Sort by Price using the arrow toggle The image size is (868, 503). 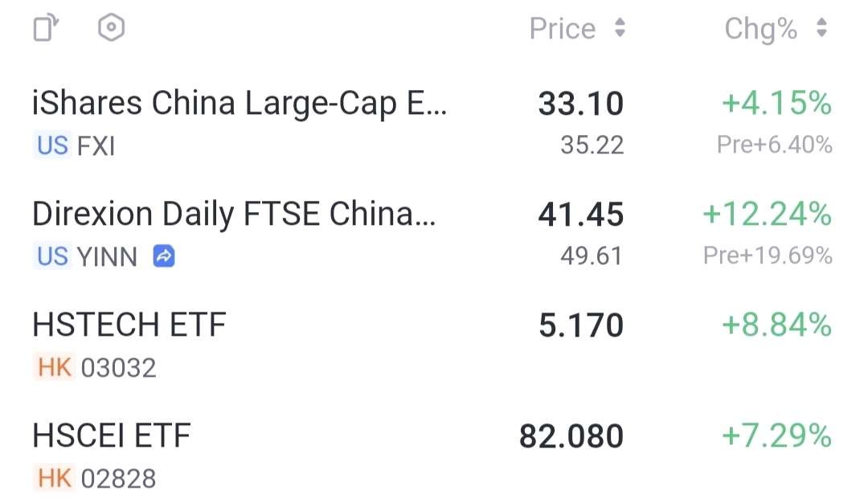click(x=620, y=27)
